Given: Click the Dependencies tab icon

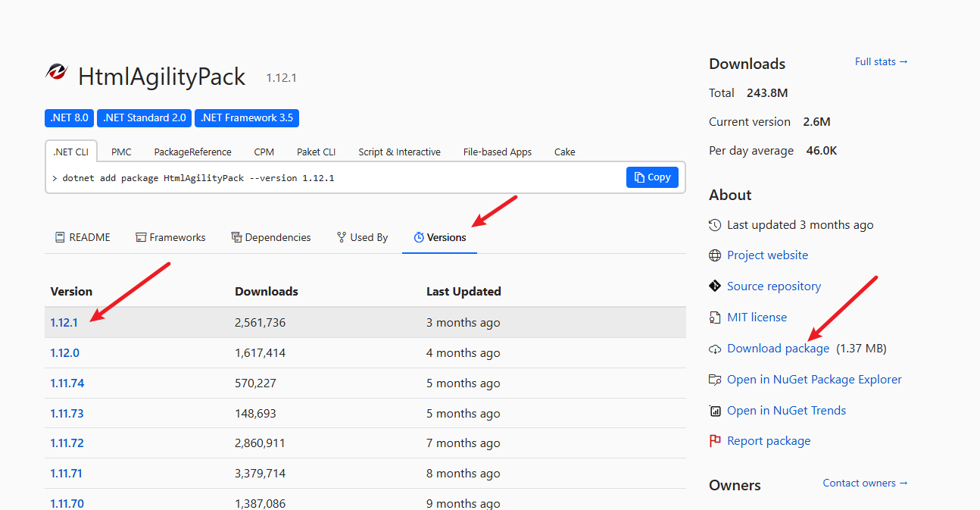Looking at the screenshot, I should [236, 237].
